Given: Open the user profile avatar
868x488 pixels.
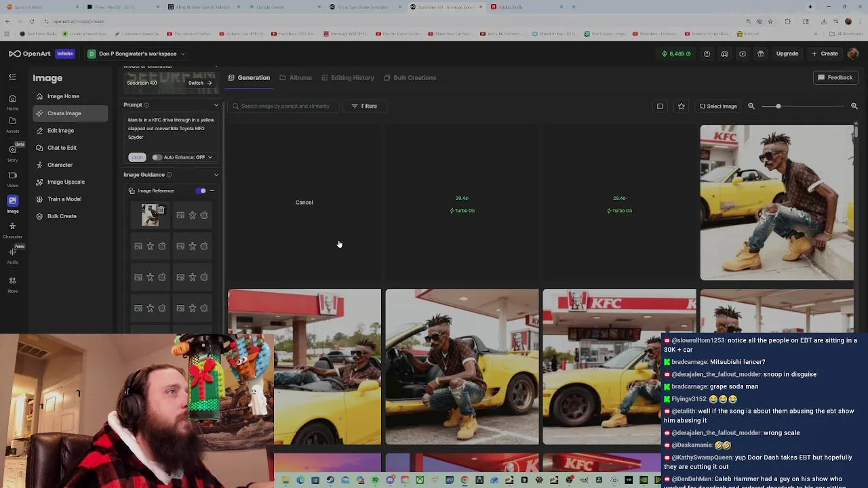Looking at the screenshot, I should tap(853, 54).
